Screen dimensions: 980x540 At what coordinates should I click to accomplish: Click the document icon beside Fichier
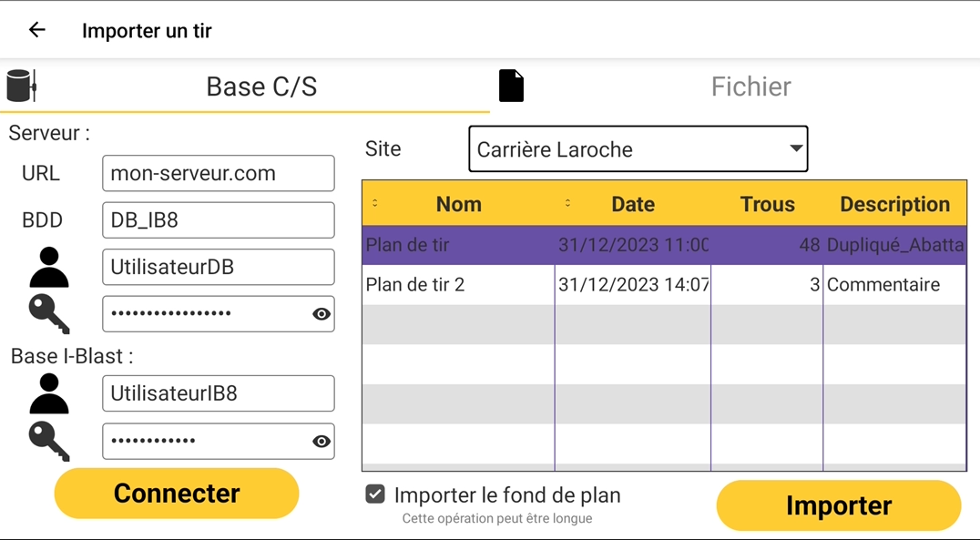click(511, 85)
